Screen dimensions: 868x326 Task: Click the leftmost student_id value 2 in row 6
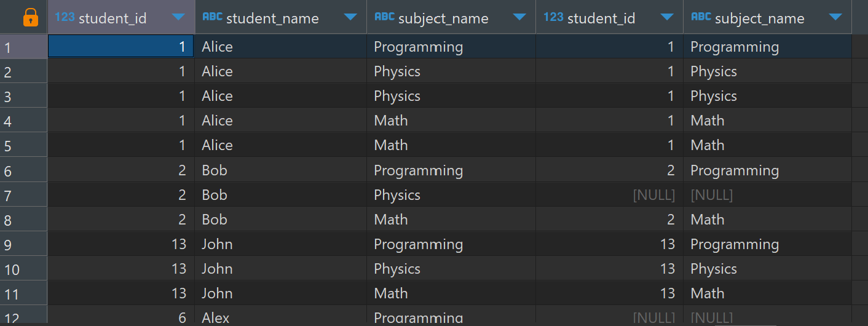coord(121,170)
